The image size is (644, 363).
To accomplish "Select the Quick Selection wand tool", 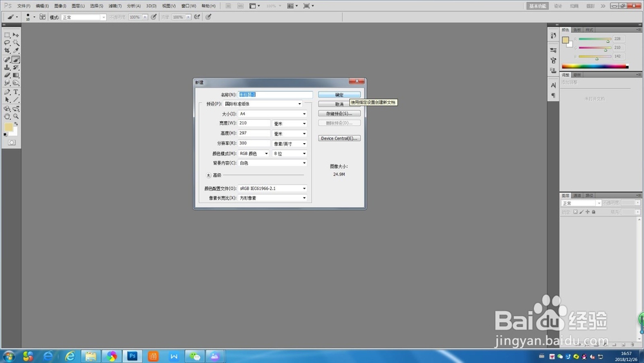I will 15,43.
